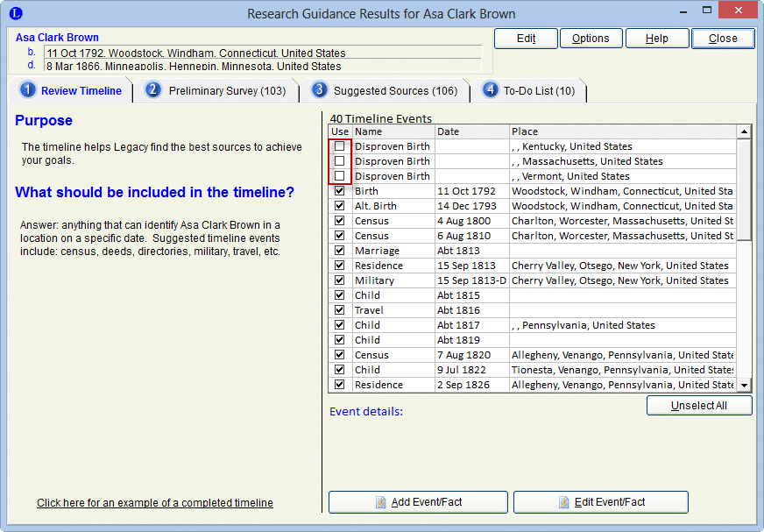Click the Legacy app icon in title bar
Viewport: 764px width, 532px height.
(16, 13)
